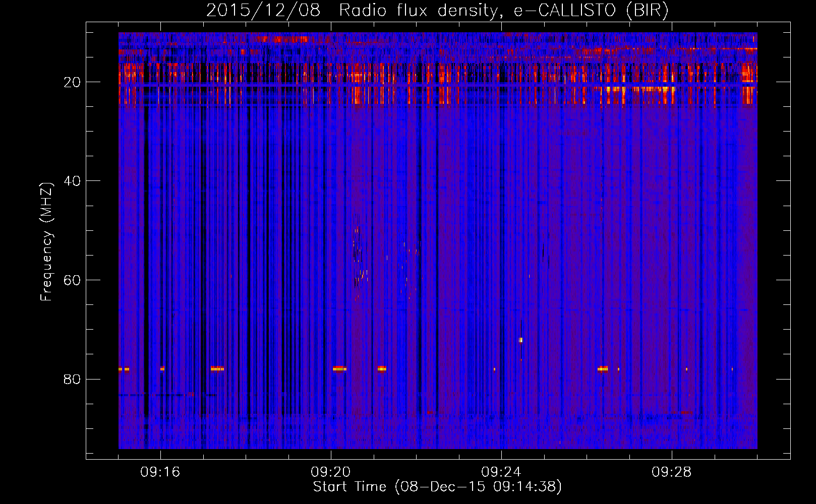Click the e-CALLISTO (BIR) station label
816x504 pixels.
click(591, 10)
